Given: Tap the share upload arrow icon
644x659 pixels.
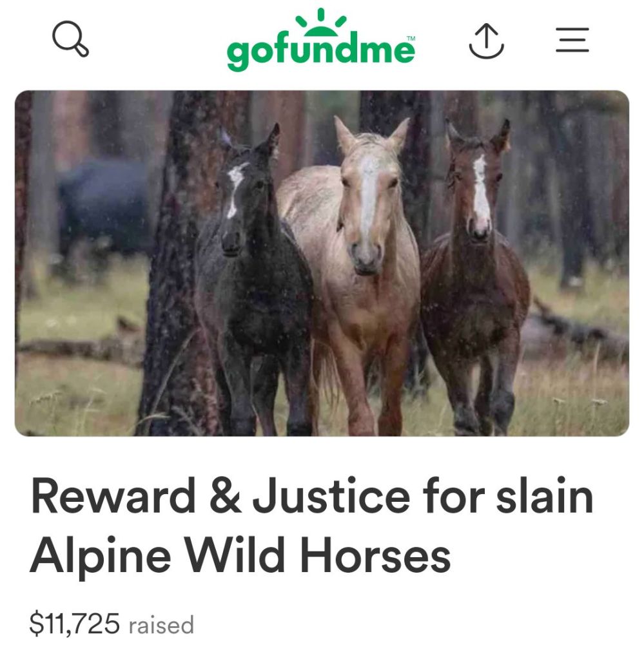Looking at the screenshot, I should [486, 41].
